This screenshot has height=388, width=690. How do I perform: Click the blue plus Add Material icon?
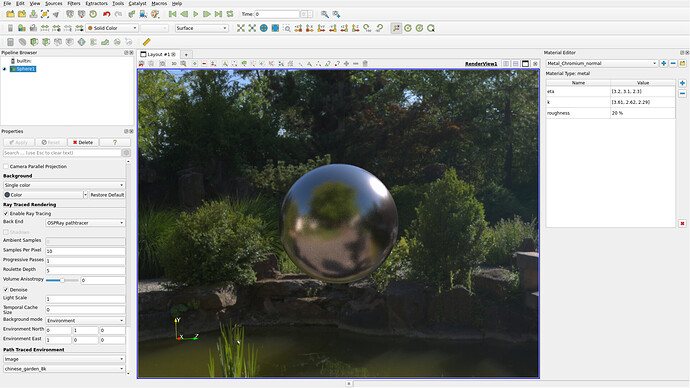click(664, 63)
